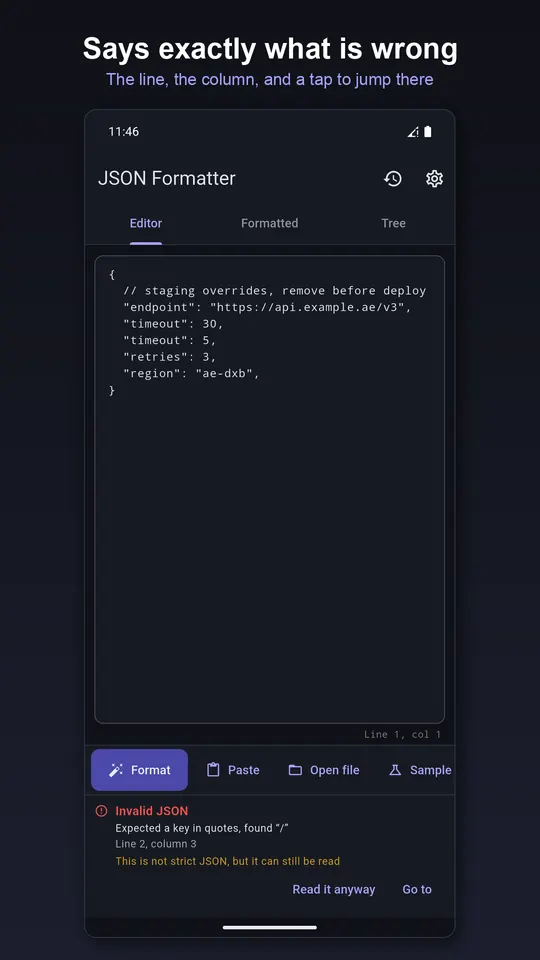Click the "Invalid JSON" error heading

coord(152,811)
